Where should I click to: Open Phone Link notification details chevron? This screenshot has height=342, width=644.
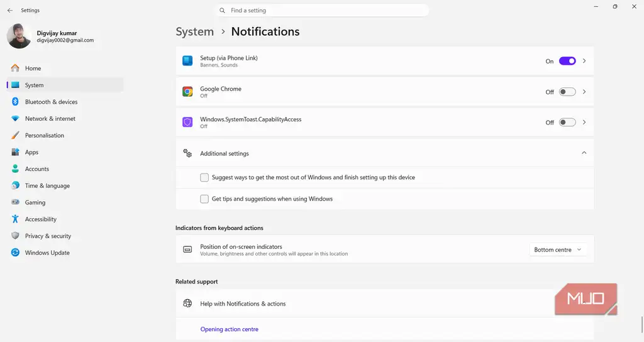click(584, 61)
